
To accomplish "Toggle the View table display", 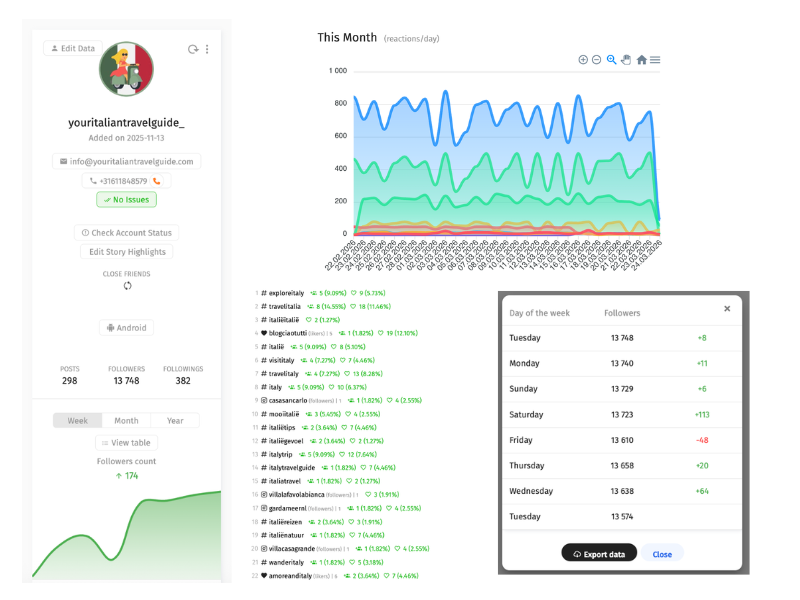I will coord(126,442).
